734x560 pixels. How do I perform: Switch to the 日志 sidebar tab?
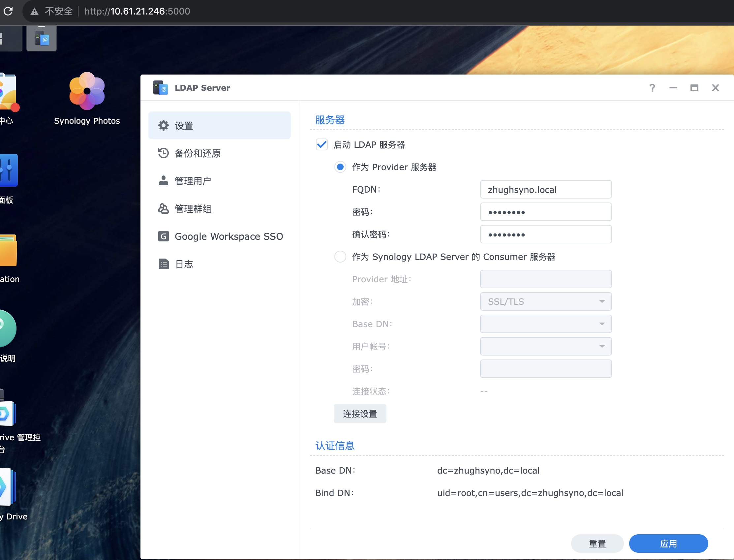[219, 264]
